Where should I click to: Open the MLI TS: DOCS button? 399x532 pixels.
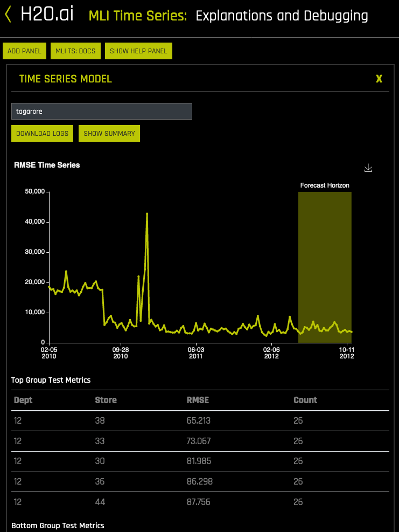tap(75, 51)
